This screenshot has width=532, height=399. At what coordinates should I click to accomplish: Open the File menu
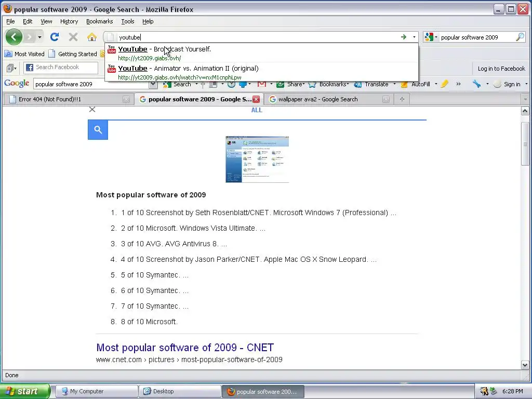pos(10,21)
